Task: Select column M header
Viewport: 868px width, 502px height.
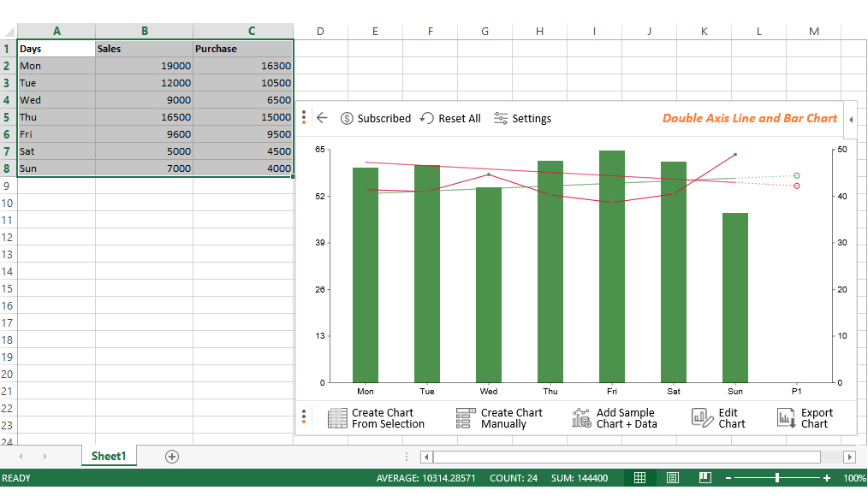Action: (x=814, y=31)
